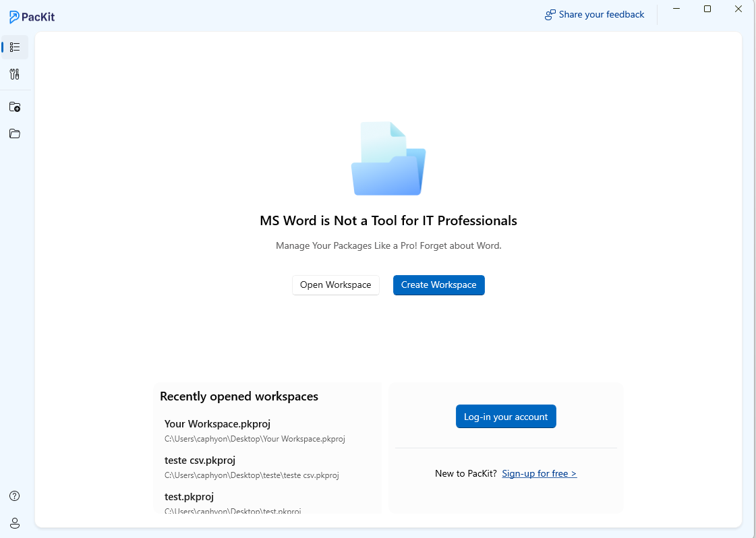Viewport: 756px width, 538px height.
Task: Click the folder-with-plus new workspace icon
Action: (x=15, y=107)
